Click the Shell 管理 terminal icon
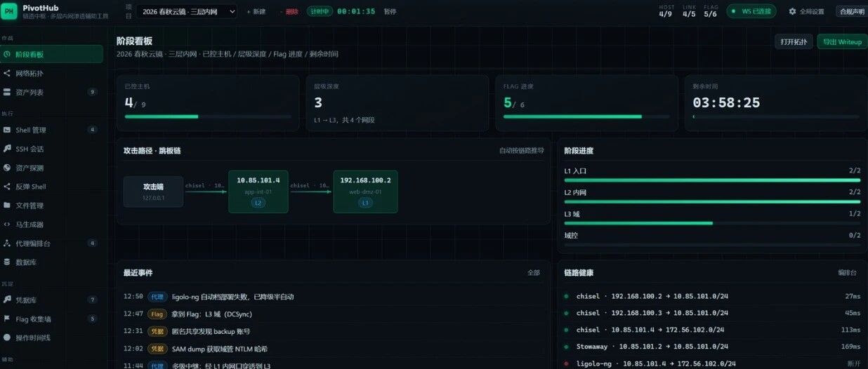This screenshot has height=369, width=868. [7, 130]
